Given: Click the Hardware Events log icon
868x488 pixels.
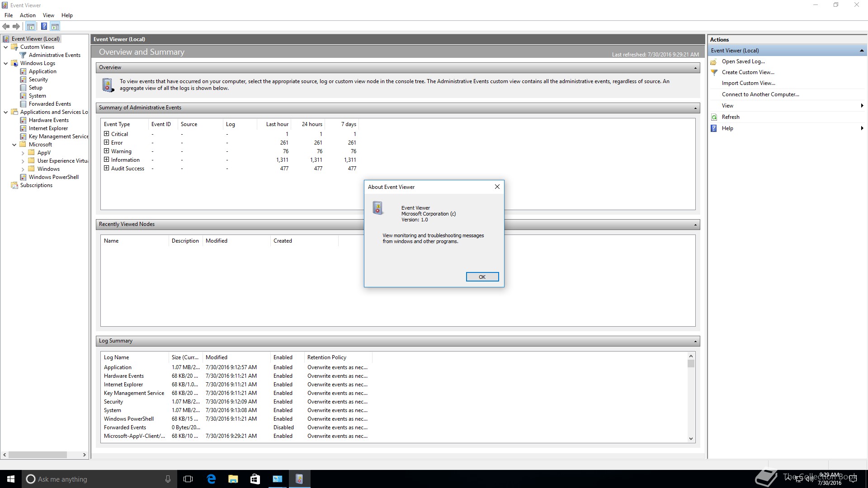Looking at the screenshot, I should (x=23, y=120).
